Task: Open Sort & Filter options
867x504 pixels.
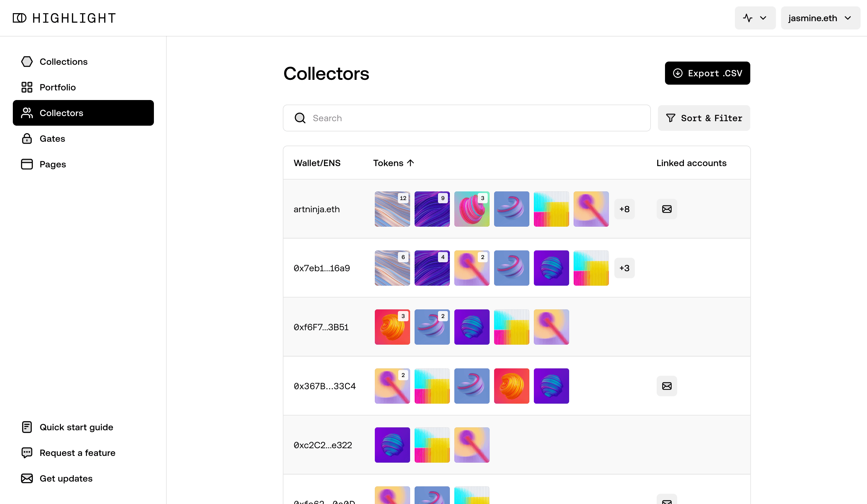Action: [704, 118]
